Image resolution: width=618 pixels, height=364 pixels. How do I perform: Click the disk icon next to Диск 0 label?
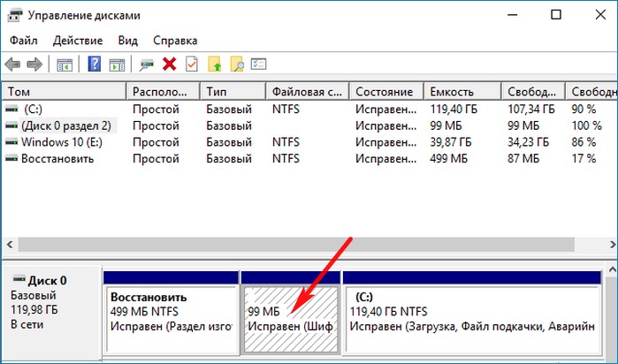(x=19, y=279)
